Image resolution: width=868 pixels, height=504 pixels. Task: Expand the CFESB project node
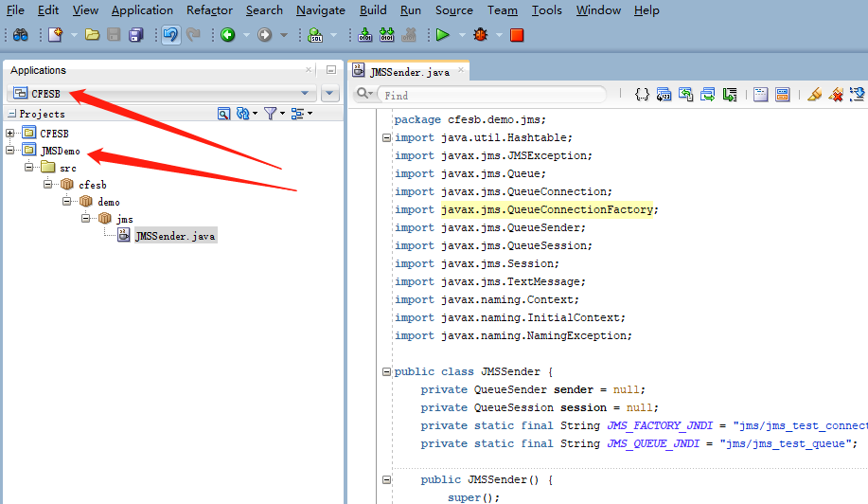[10, 133]
